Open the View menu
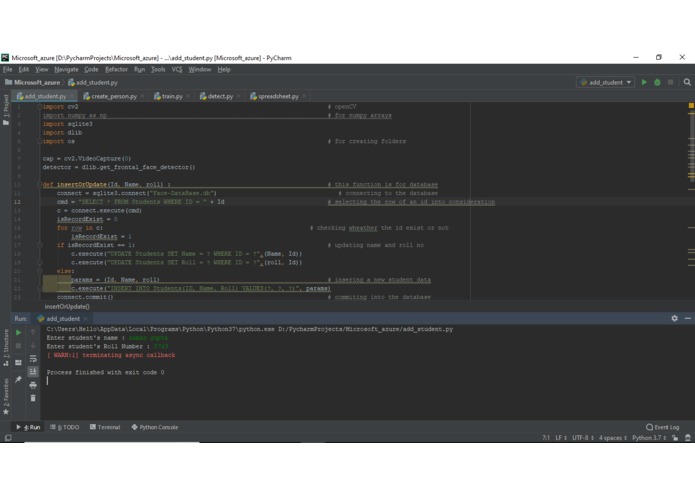The width and height of the screenshot is (695, 494). (x=42, y=70)
